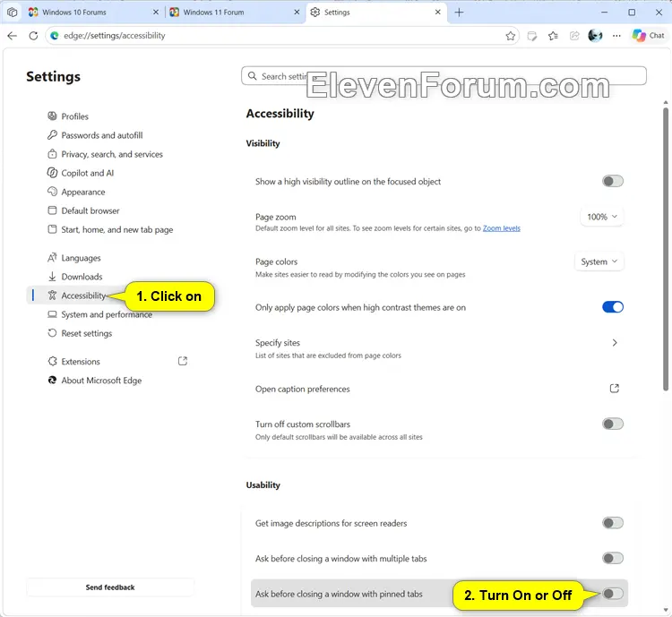Click the Appearance palette icon
672x617 pixels.
click(52, 192)
